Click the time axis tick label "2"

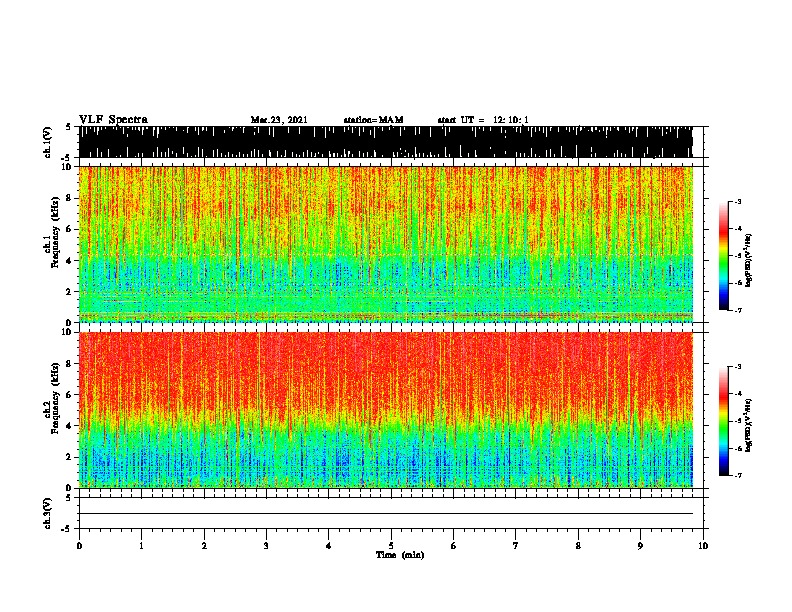click(x=204, y=546)
